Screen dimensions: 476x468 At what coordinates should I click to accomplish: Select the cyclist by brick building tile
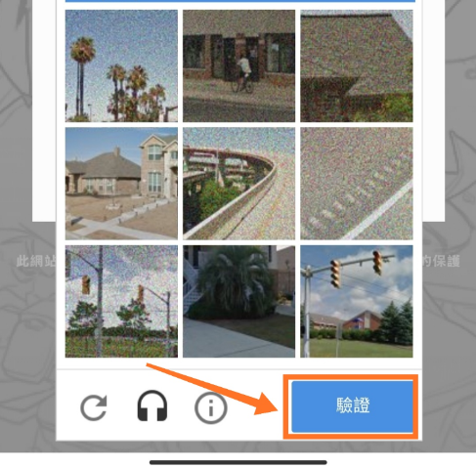point(238,65)
